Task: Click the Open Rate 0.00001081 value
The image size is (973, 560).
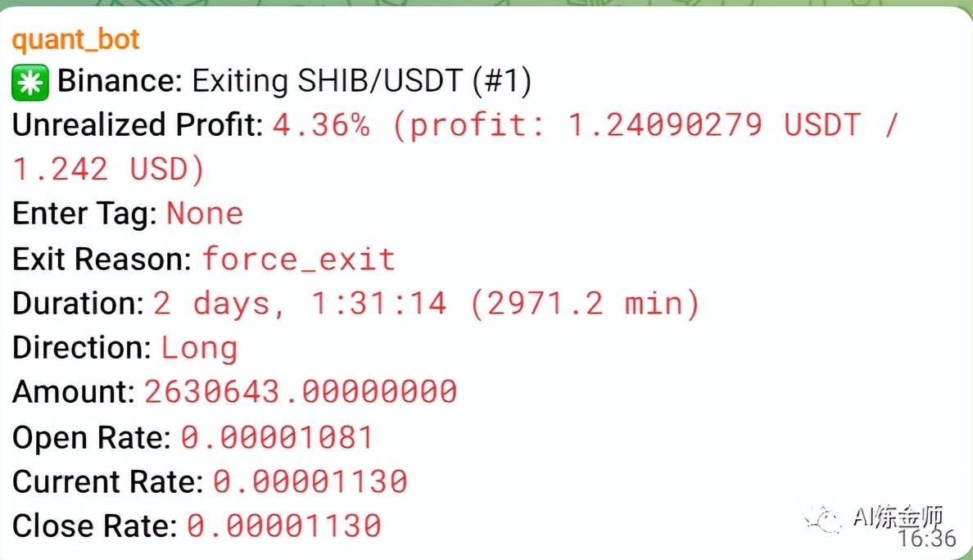Action: 277,437
